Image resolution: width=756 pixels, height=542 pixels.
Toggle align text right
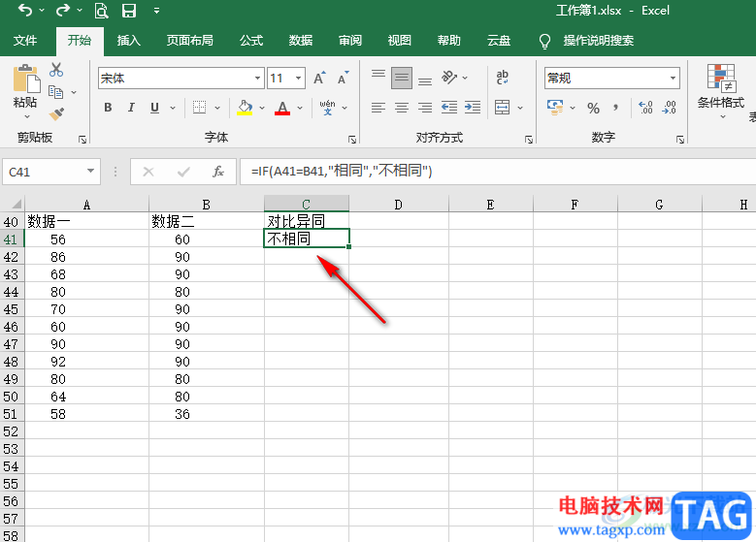[425, 108]
